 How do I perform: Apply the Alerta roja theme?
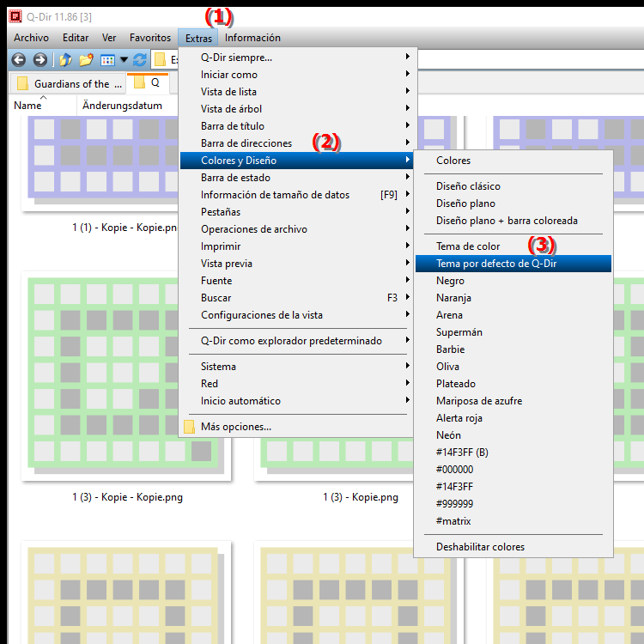pyautogui.click(x=513, y=418)
